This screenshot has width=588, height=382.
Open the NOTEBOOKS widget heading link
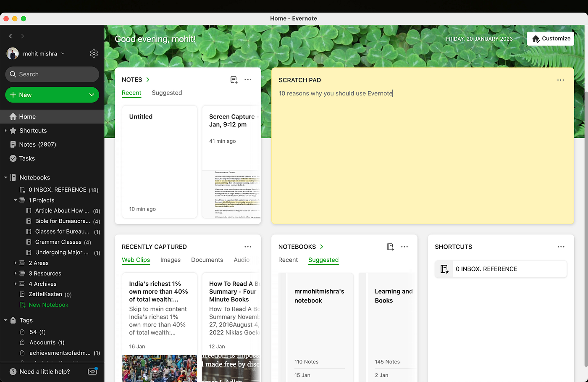coord(301,247)
